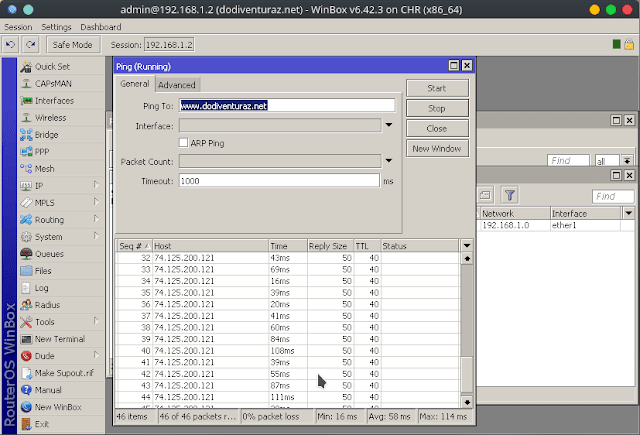Click the Session address field

(169, 44)
